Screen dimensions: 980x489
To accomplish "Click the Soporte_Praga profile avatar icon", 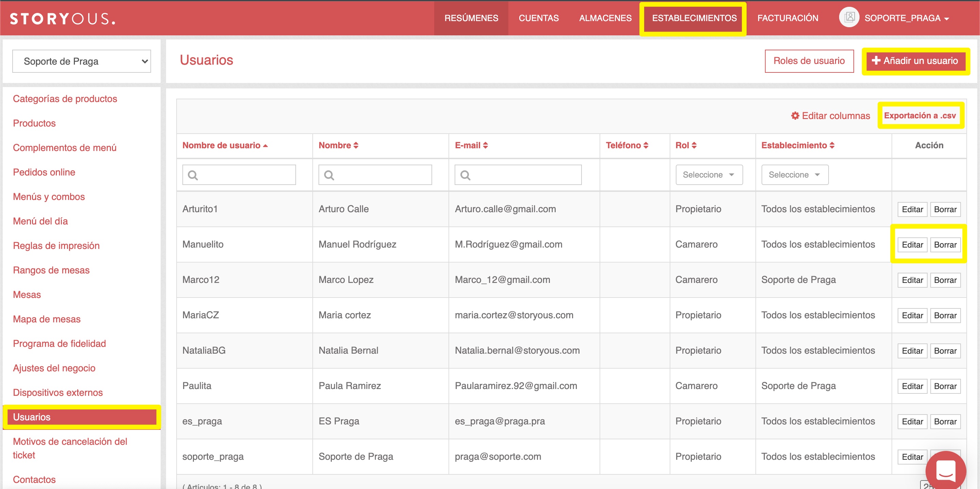I will [x=849, y=17].
